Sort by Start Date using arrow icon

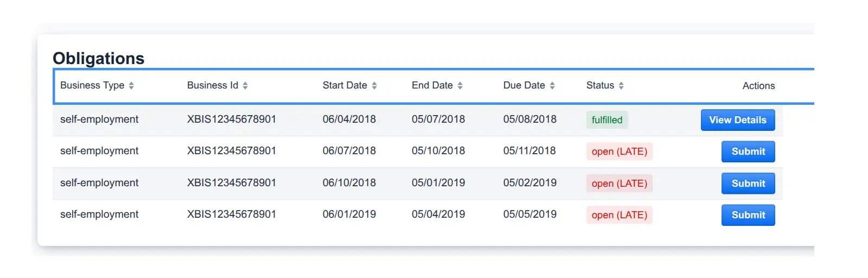[374, 86]
